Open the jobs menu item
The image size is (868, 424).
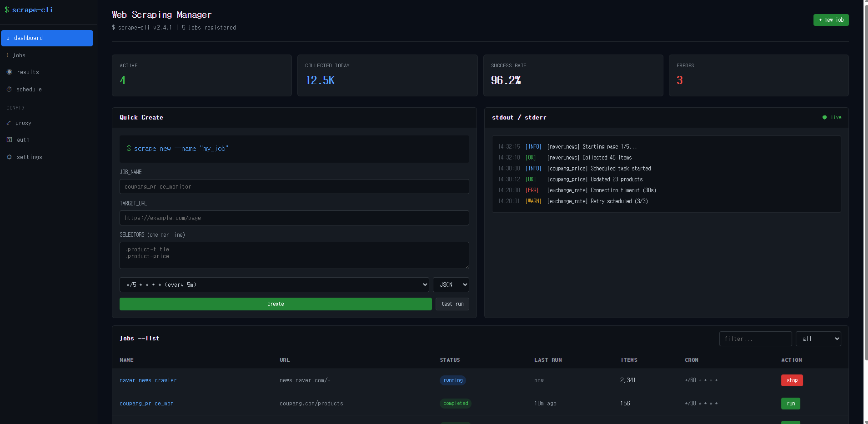pyautogui.click(x=19, y=55)
